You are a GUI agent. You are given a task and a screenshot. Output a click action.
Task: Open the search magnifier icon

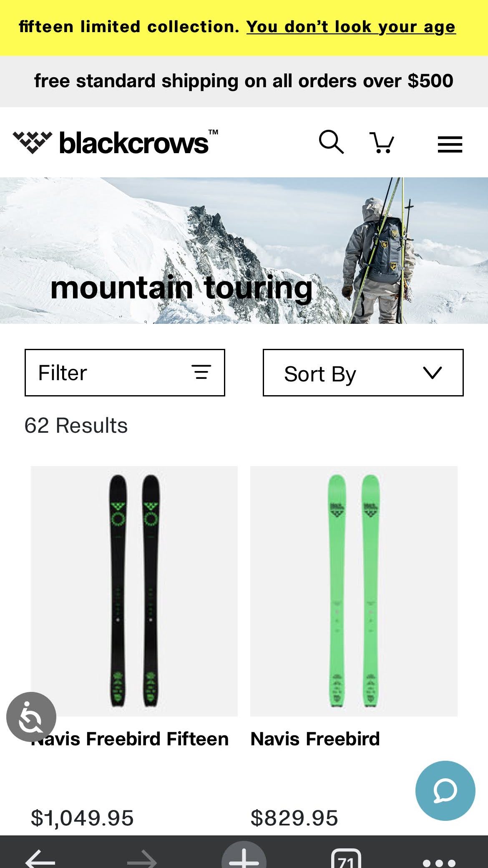coord(331,142)
